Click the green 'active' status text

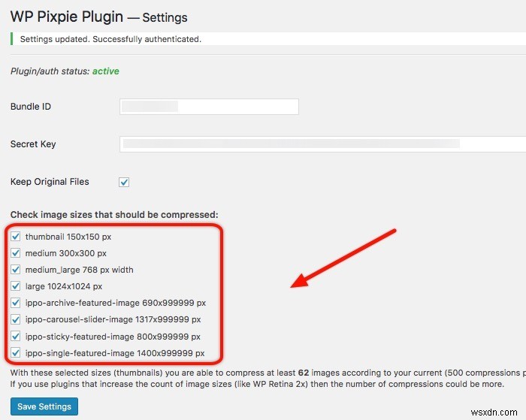click(x=105, y=71)
